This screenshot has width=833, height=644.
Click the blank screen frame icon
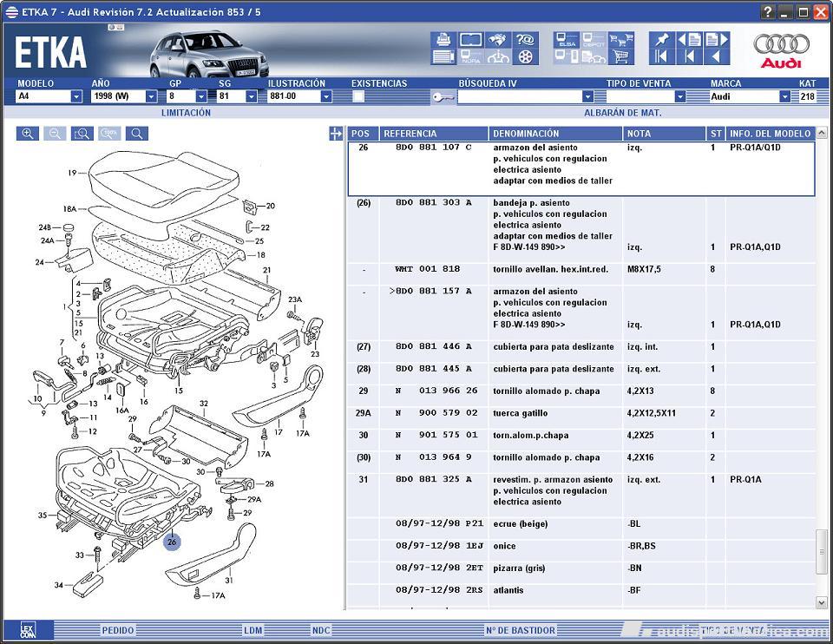coord(470,39)
